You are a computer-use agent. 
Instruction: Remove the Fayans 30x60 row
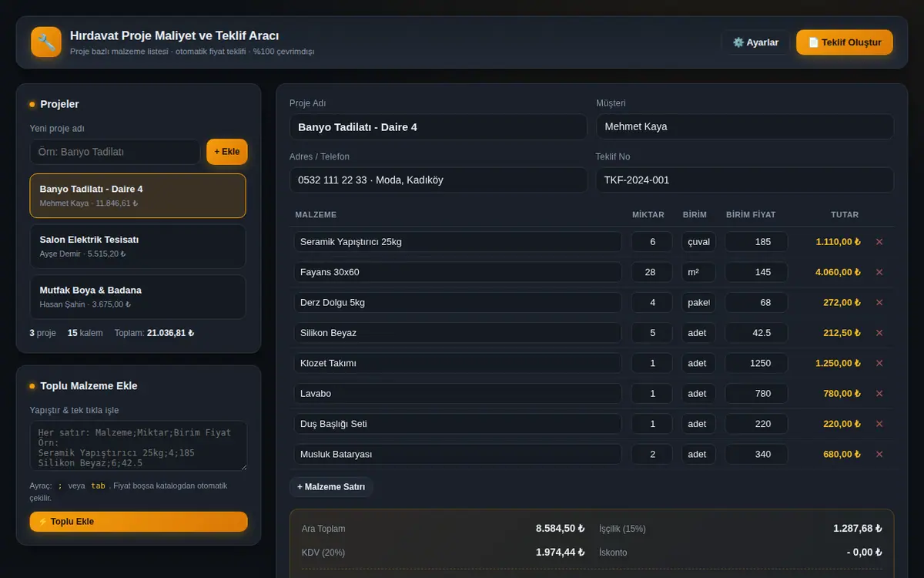tap(879, 272)
